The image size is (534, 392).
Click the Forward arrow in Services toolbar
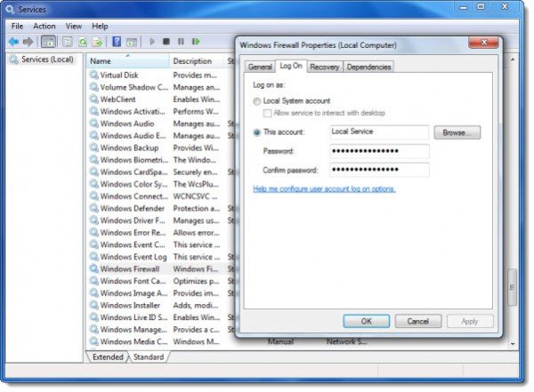[x=28, y=42]
